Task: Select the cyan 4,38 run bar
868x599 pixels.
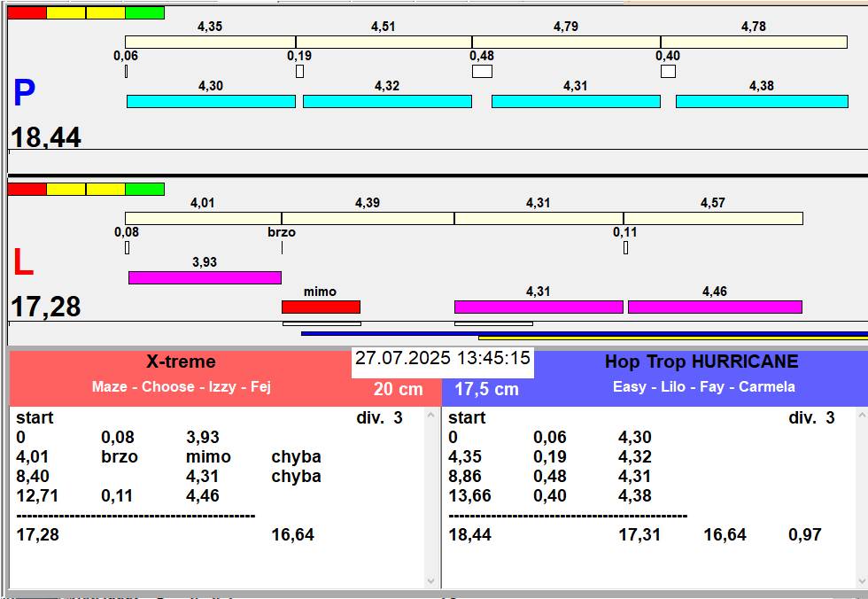Action: tap(762, 101)
